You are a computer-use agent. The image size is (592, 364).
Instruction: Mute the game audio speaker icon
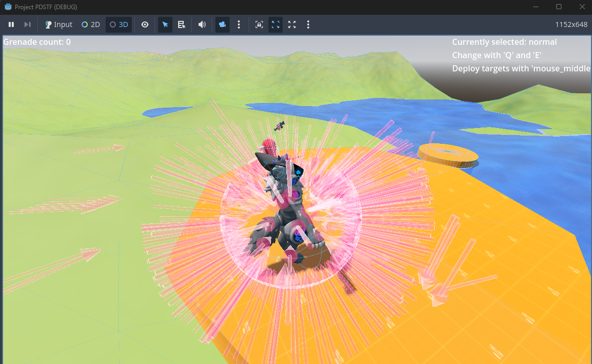[x=202, y=24]
